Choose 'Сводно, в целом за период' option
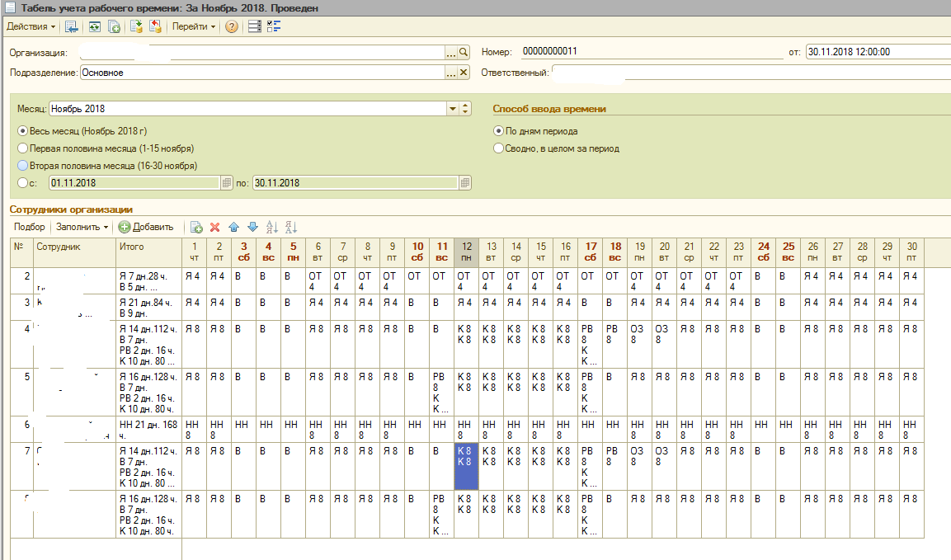951x560 pixels. point(497,148)
